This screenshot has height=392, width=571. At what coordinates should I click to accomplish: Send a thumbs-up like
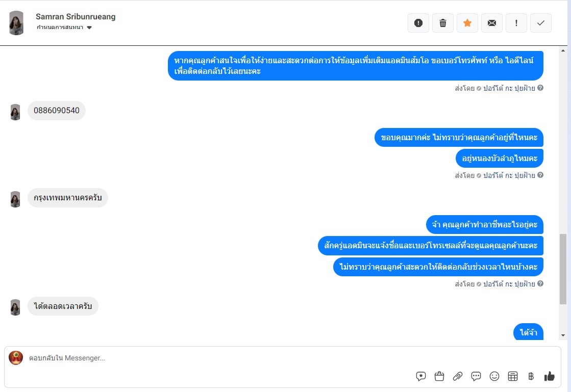click(549, 376)
